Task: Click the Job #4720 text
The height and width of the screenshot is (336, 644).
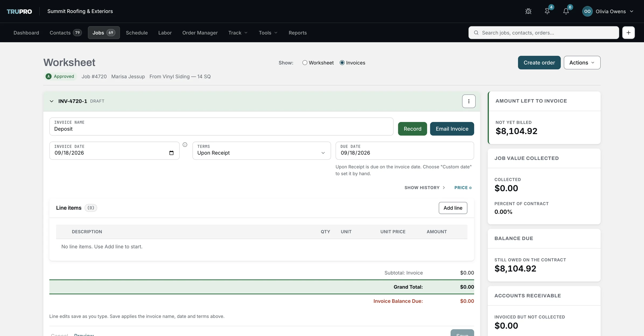Action: tap(94, 77)
